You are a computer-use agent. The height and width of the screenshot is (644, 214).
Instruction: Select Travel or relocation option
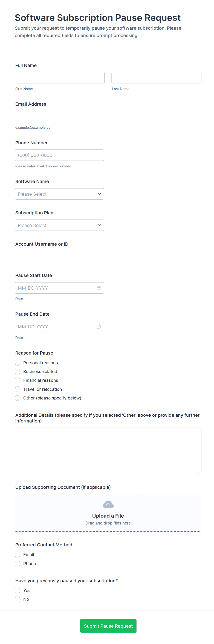(18, 389)
